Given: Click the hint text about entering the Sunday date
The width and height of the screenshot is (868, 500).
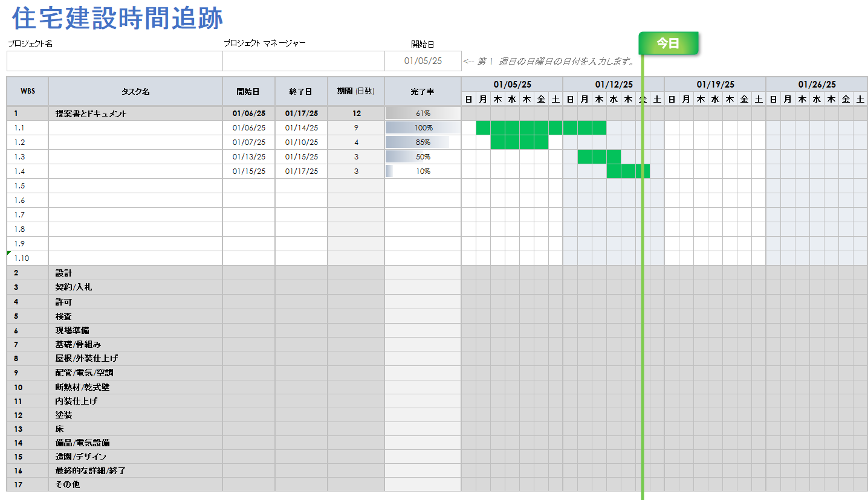Looking at the screenshot, I should click(549, 61).
